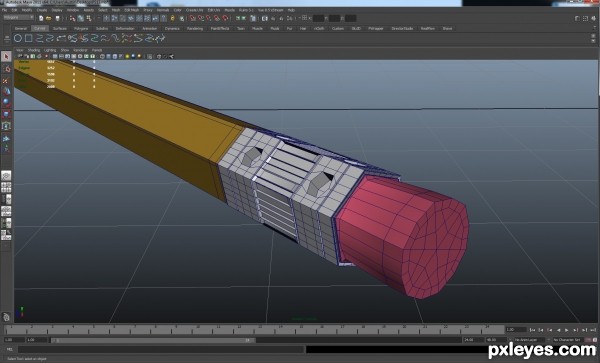The image size is (600, 363).
Task: Play the animation forwards
Action: (x=567, y=330)
